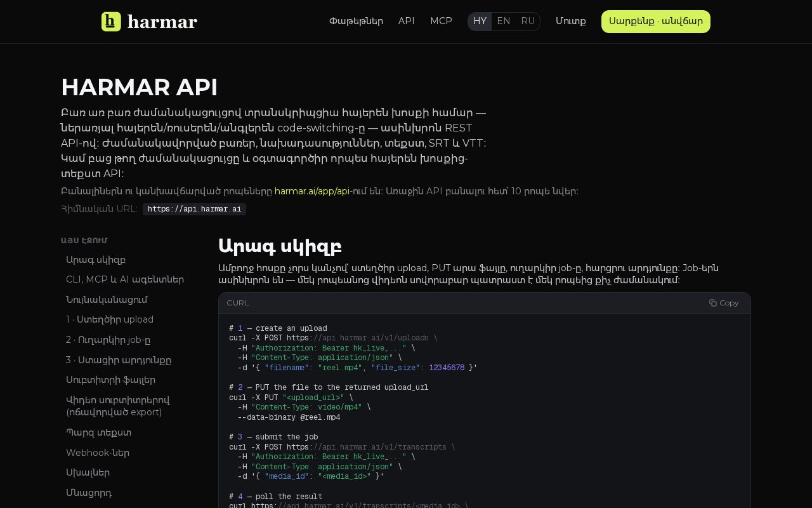Click the '# 2 — PUT the file' comment line
The width and height of the screenshot is (812, 508).
329,387
